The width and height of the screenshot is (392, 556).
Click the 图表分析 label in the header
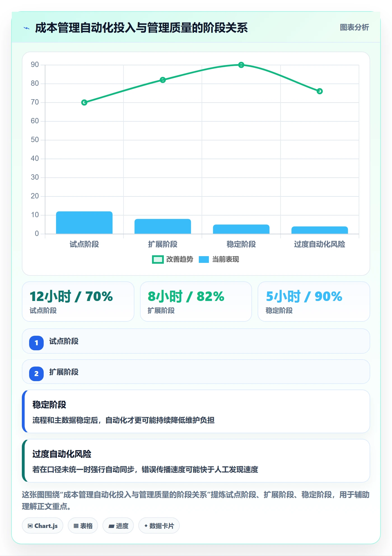coord(354,27)
